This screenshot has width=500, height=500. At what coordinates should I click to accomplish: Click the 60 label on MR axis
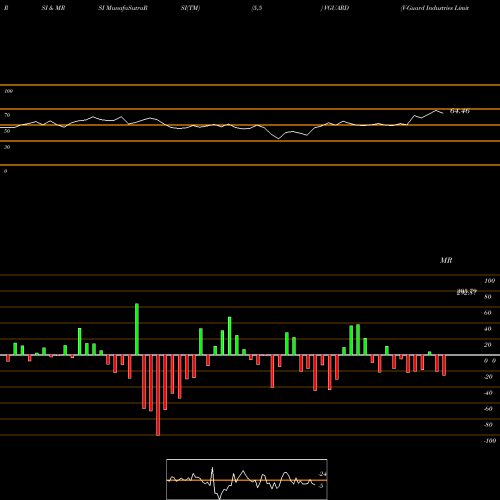tap(488, 313)
